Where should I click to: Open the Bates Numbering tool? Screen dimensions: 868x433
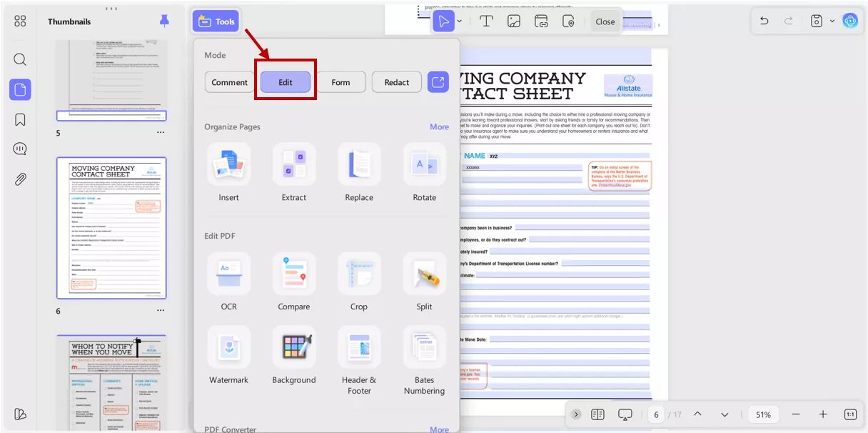(424, 360)
